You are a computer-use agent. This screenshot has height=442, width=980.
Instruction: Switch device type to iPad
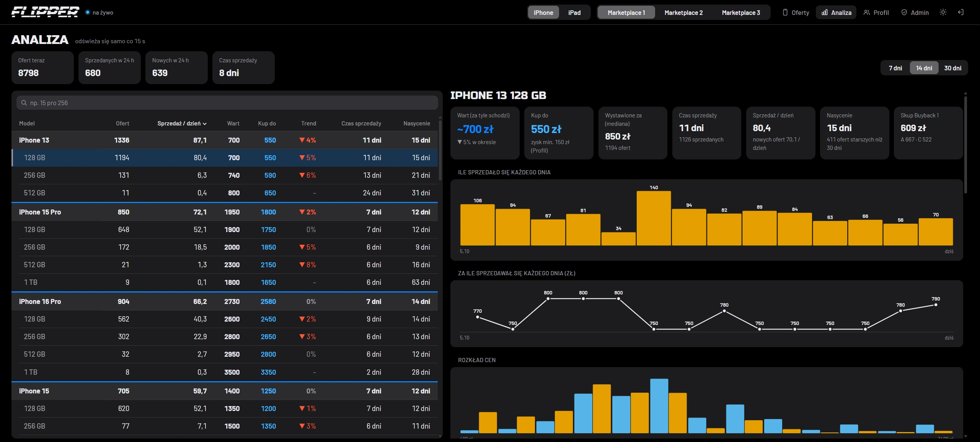[574, 13]
